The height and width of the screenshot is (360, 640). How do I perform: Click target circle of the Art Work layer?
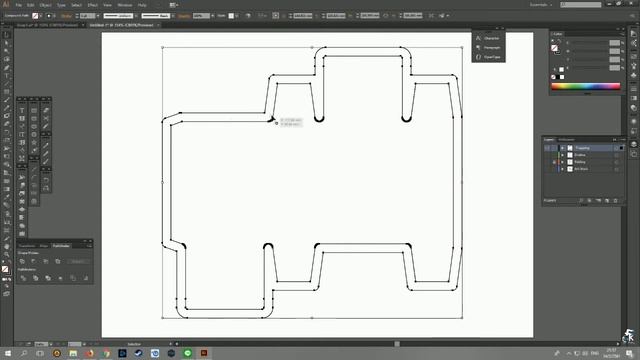tap(616, 169)
